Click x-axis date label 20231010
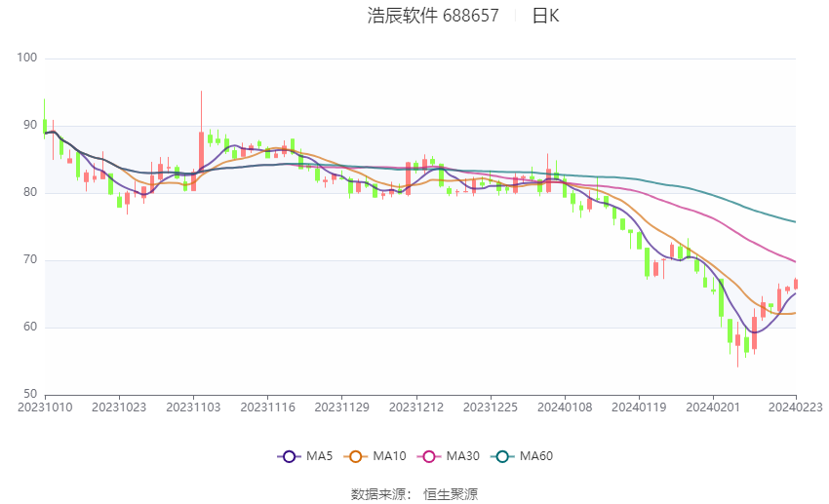The width and height of the screenshot is (829, 504). tap(45, 407)
